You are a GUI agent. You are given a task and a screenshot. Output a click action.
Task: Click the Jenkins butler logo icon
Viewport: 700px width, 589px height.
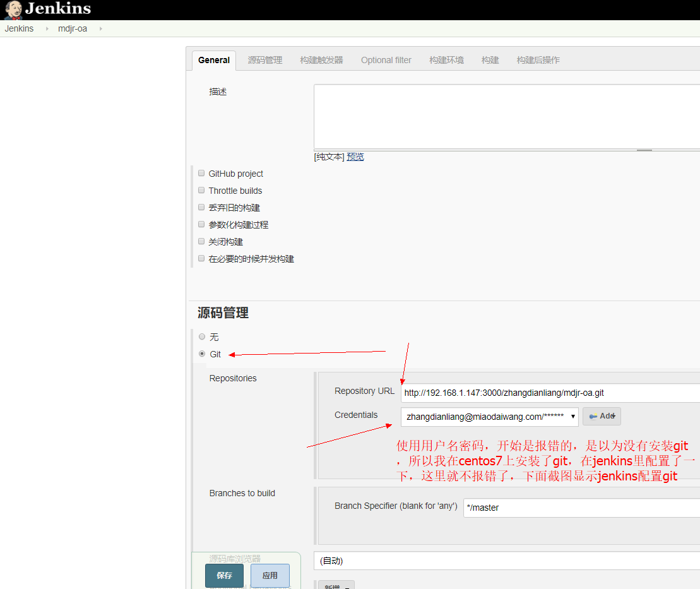(13, 10)
